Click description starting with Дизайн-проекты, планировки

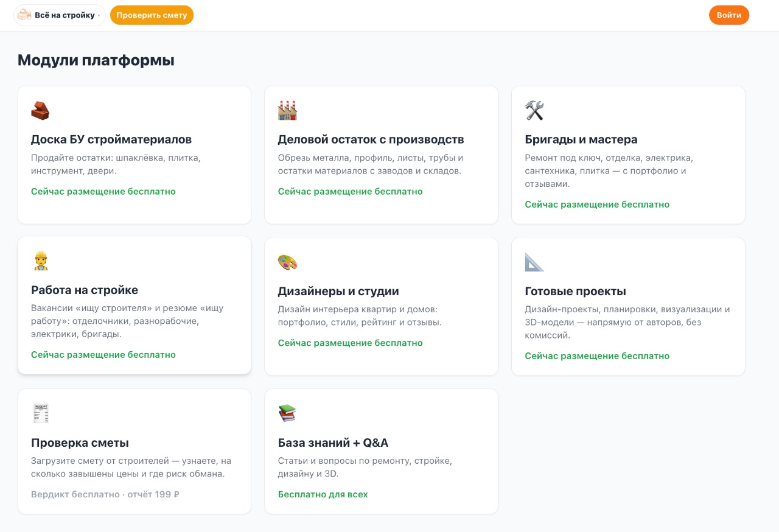[x=627, y=322]
